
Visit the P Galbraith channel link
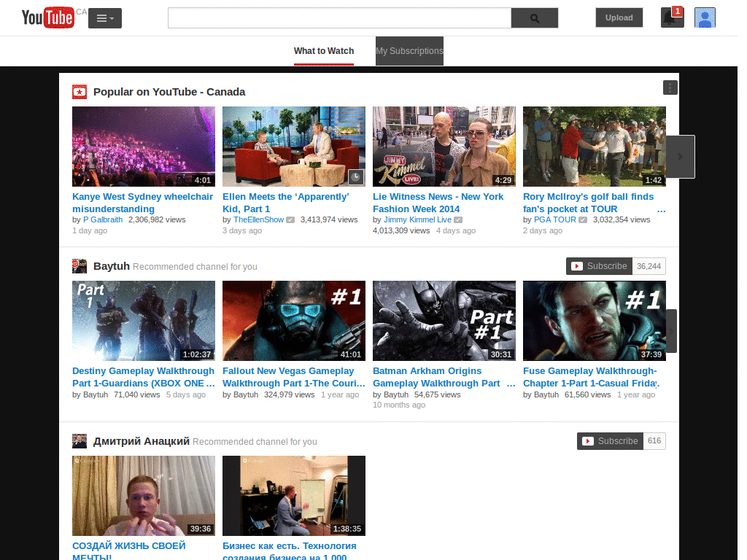[x=103, y=219]
